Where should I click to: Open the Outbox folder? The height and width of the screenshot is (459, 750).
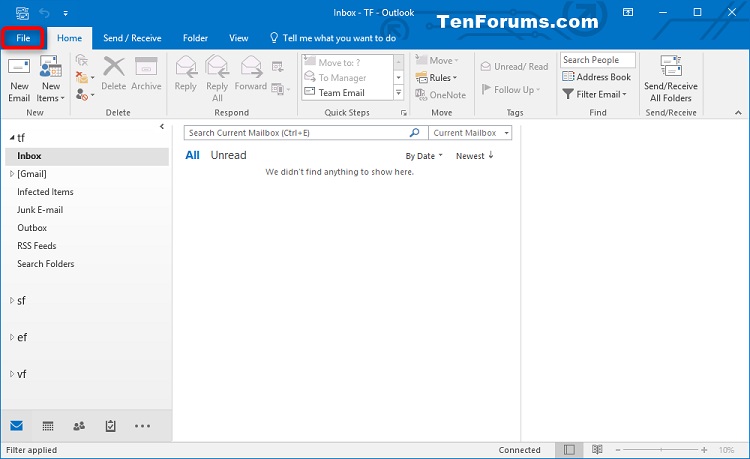(x=32, y=228)
